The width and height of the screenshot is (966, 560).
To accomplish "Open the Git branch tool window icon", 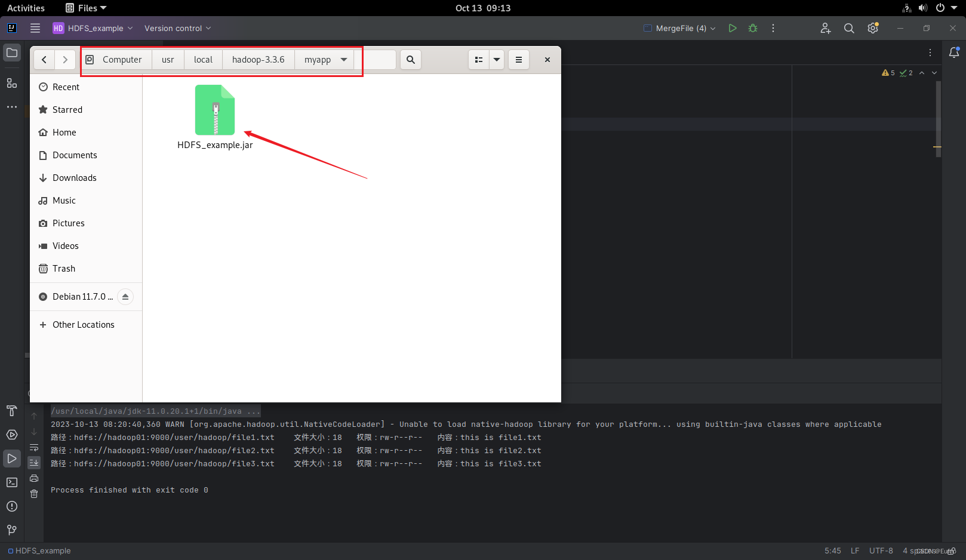I will pos(11,530).
